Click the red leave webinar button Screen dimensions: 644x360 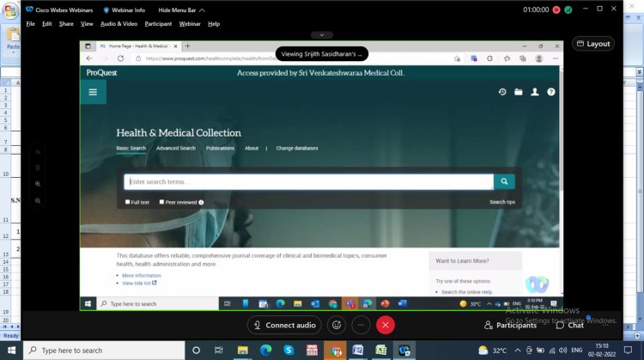point(386,325)
